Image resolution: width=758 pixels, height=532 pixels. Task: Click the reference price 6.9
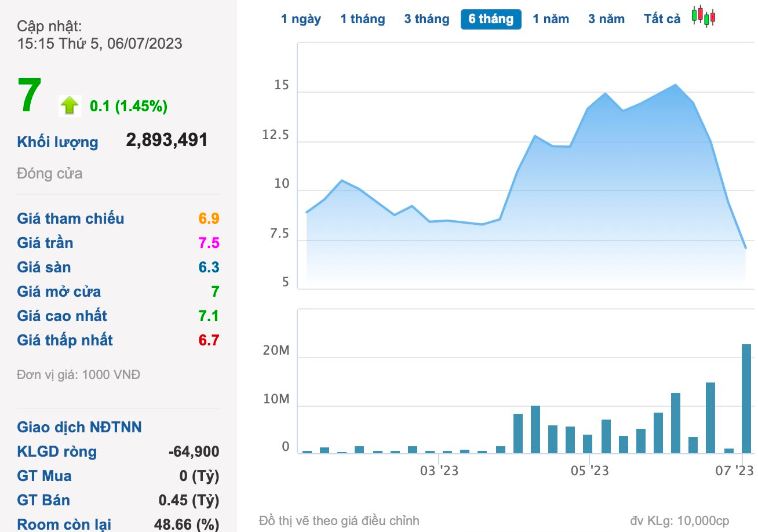pyautogui.click(x=209, y=218)
